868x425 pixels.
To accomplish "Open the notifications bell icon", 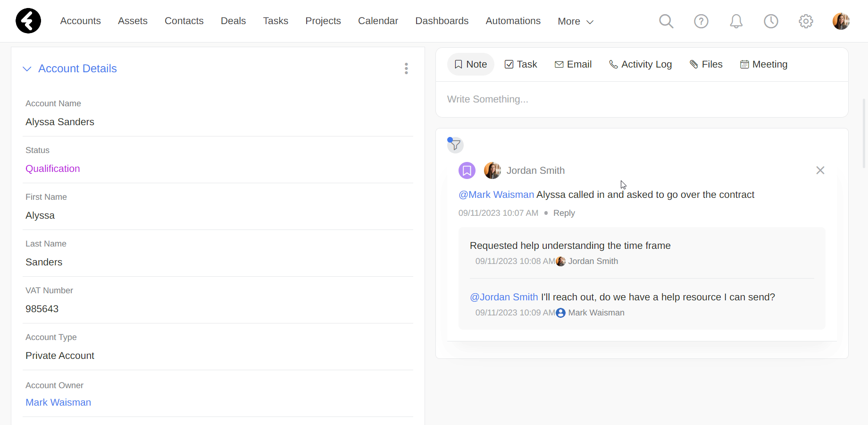I will click(736, 21).
